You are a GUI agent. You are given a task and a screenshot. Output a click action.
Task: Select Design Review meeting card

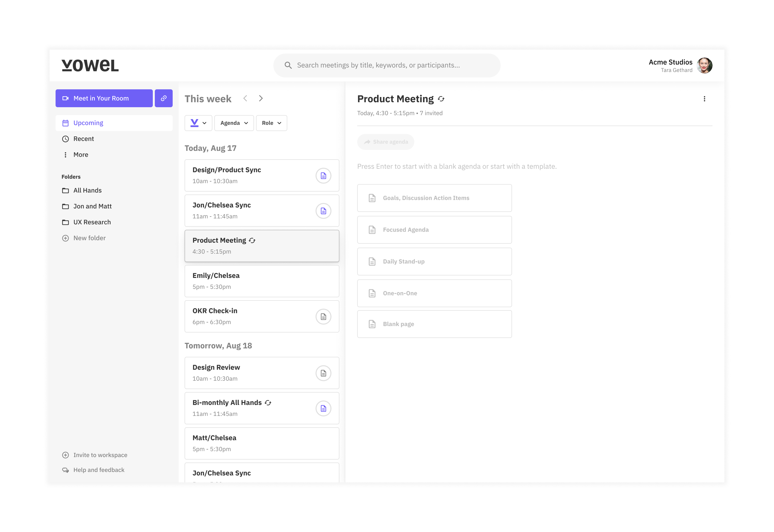(x=262, y=373)
